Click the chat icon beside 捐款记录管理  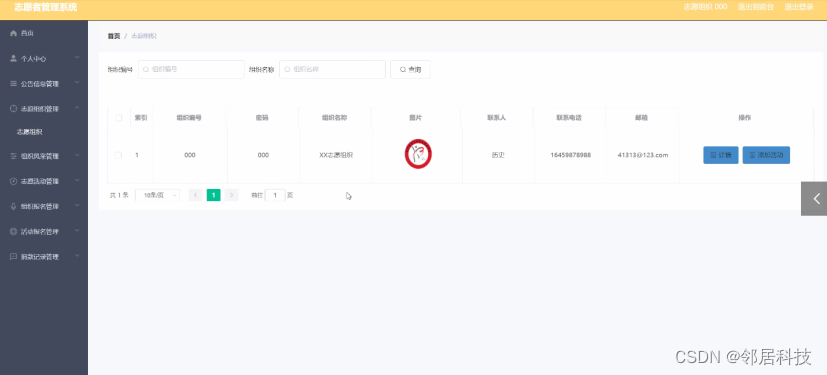point(14,256)
